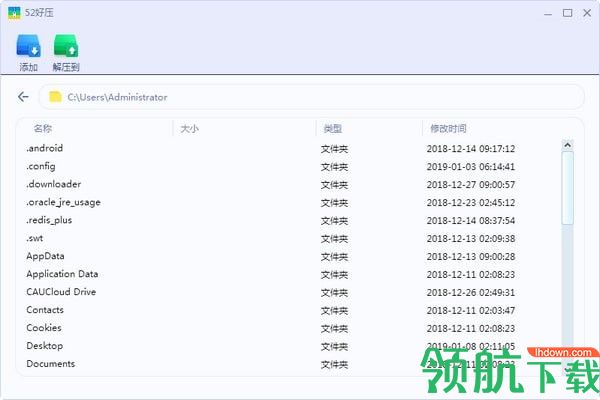
Task: Select the .config folder
Action: [x=41, y=167]
